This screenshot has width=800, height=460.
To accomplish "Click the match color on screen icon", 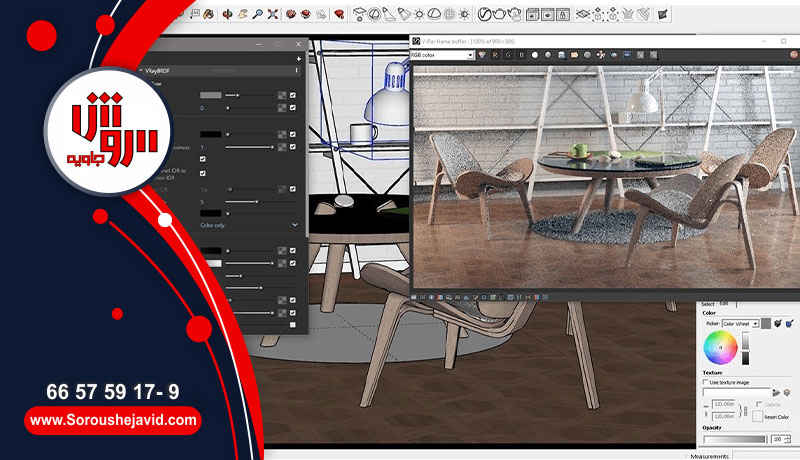I will pyautogui.click(x=789, y=324).
